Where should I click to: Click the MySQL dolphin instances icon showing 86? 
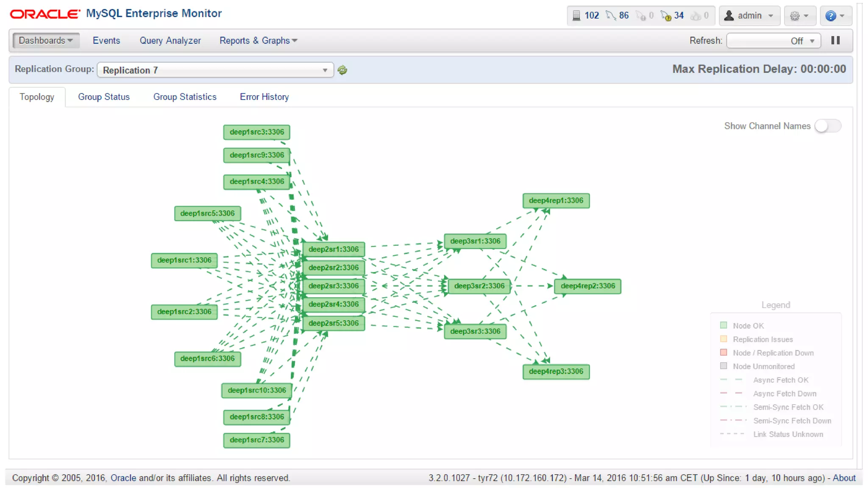tap(611, 16)
